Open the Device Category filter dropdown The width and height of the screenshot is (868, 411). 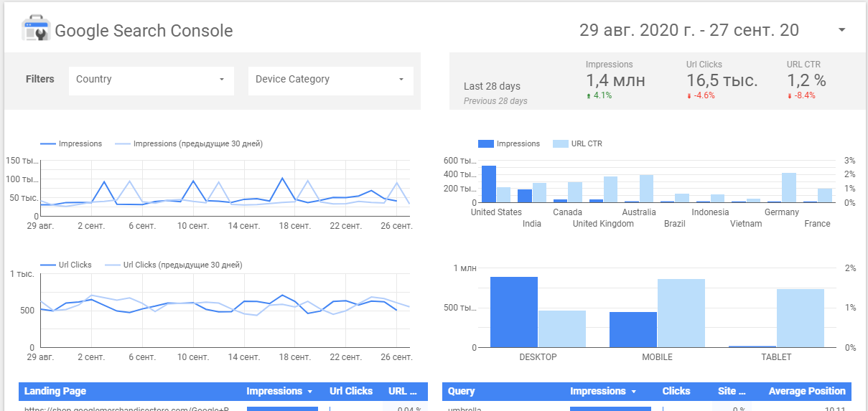(x=331, y=80)
